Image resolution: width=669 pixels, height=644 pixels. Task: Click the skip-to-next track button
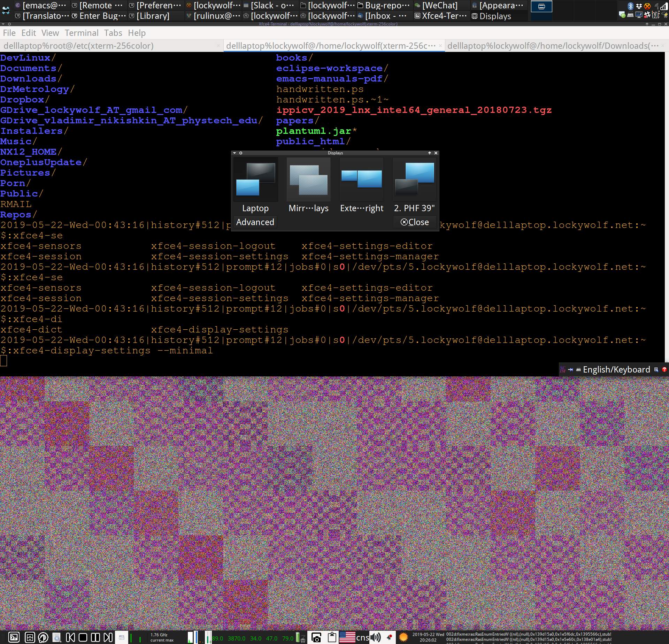pos(108,638)
